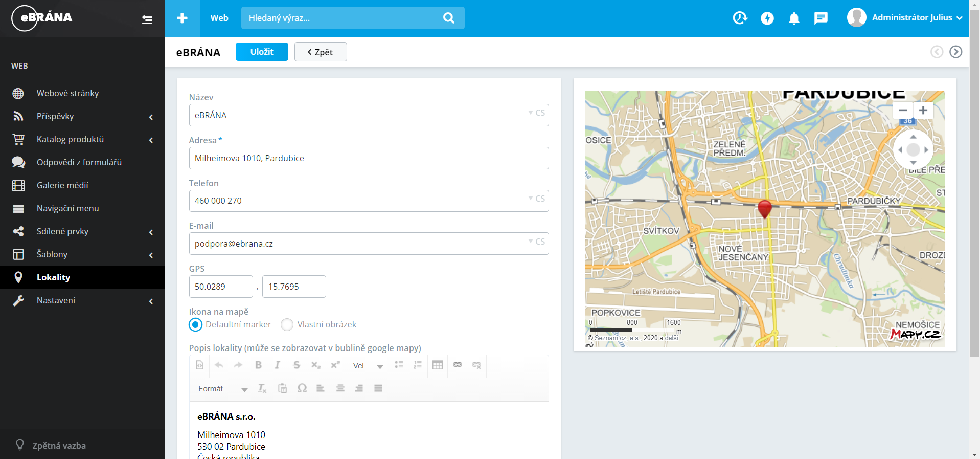Image resolution: width=980 pixels, height=459 pixels.
Task: Remove link with unlink icon
Action: (x=476, y=365)
